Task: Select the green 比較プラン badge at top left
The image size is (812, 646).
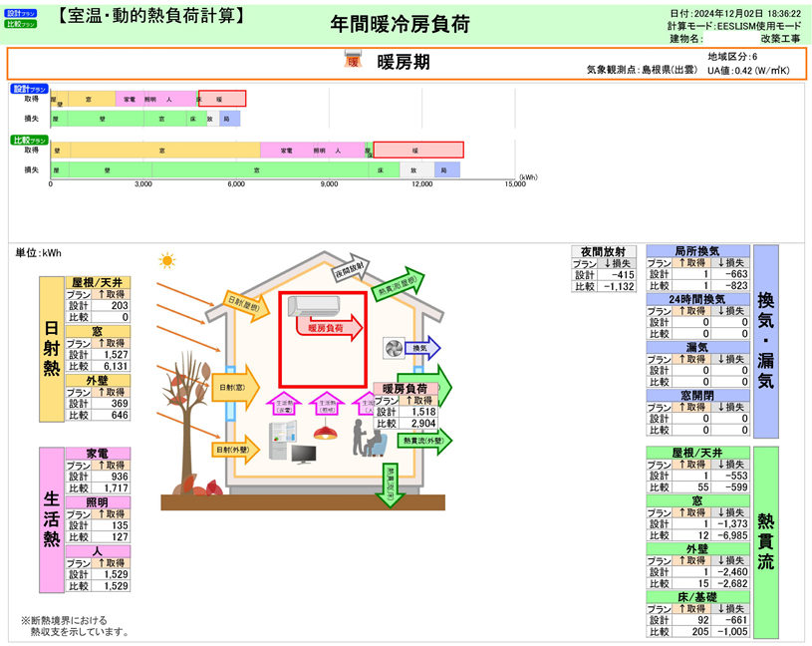Action: (21, 23)
